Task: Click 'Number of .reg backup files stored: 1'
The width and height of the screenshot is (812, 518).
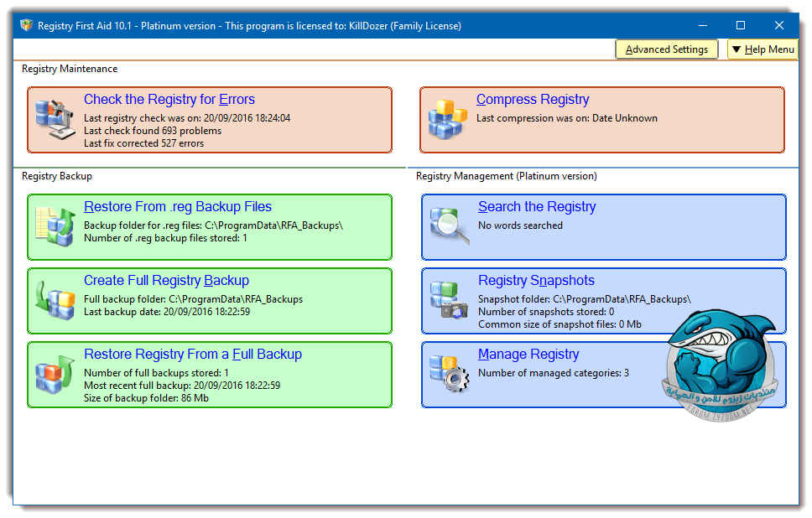Action: click(166, 238)
